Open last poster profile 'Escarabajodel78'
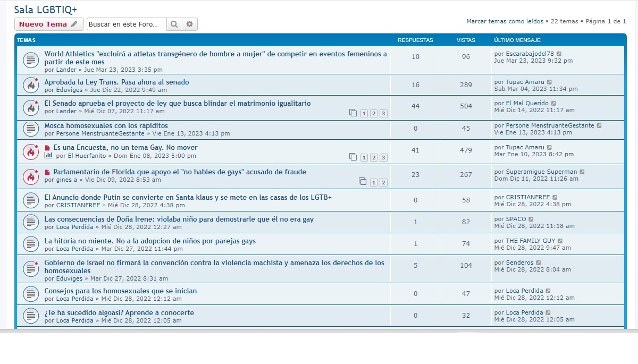 coord(530,54)
